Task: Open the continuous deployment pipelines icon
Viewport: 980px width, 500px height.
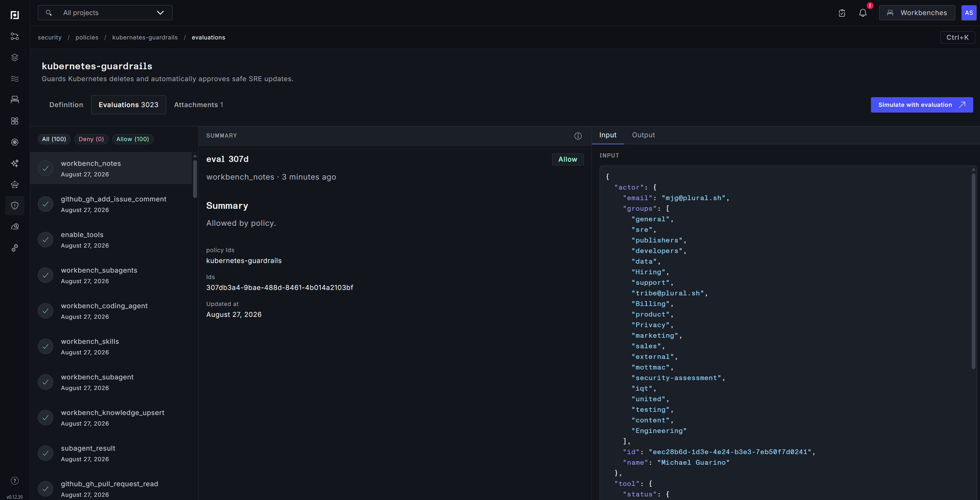Action: tap(15, 37)
